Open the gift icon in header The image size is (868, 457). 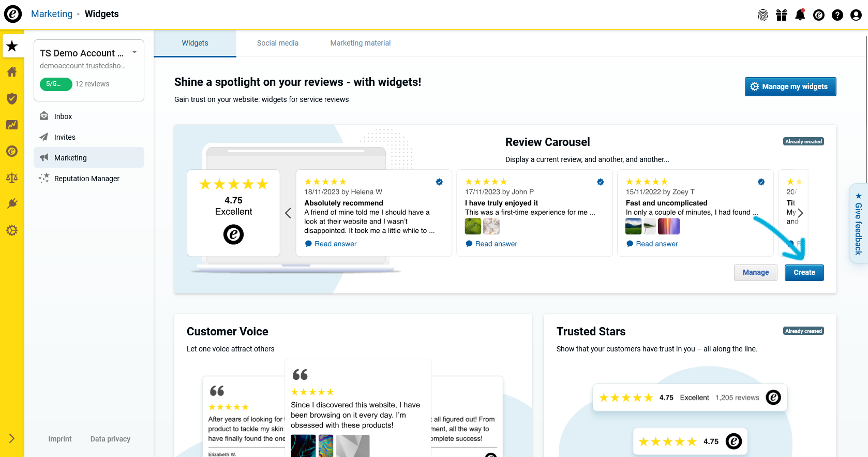782,15
